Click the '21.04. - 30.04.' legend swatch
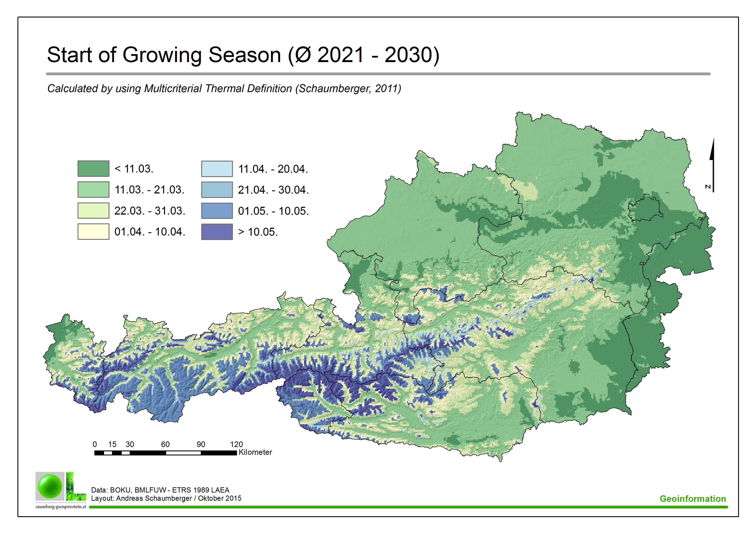The image size is (756, 535). 217,190
